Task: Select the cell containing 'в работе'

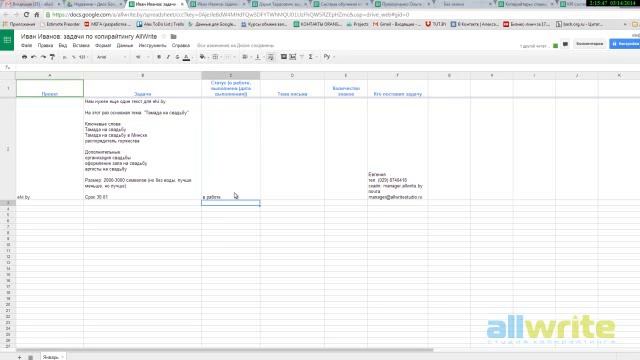Action: click(231, 149)
